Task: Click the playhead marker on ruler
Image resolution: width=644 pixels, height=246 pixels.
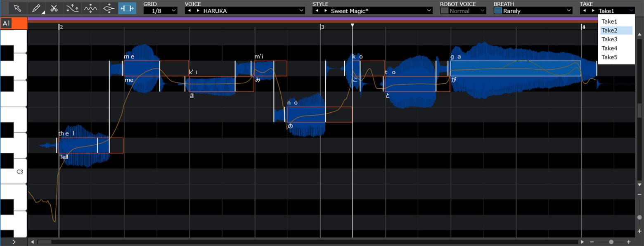Action: pyautogui.click(x=352, y=26)
